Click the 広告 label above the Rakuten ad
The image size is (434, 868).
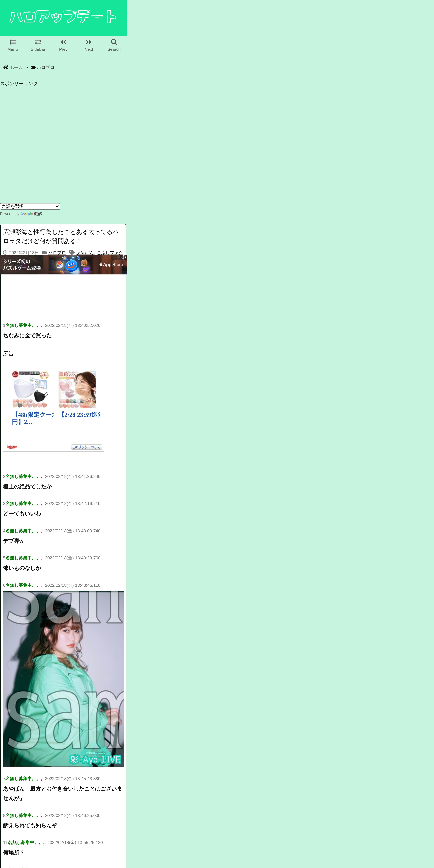pos(8,353)
